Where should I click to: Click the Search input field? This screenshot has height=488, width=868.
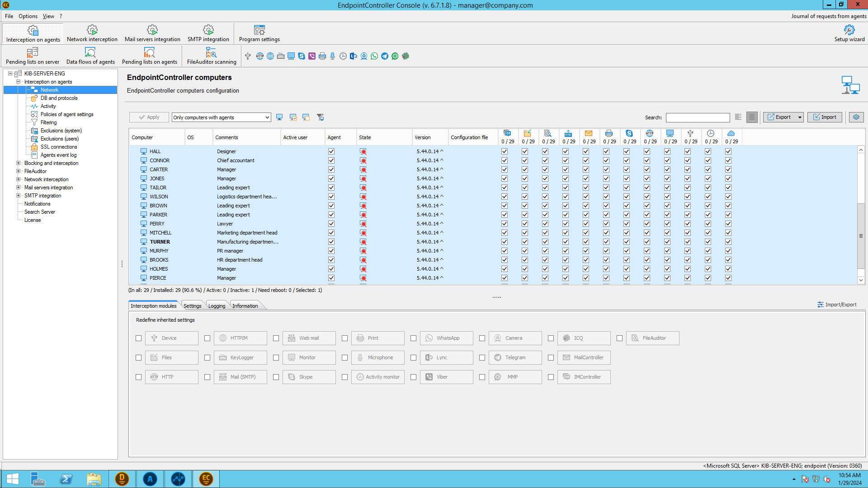click(x=698, y=118)
